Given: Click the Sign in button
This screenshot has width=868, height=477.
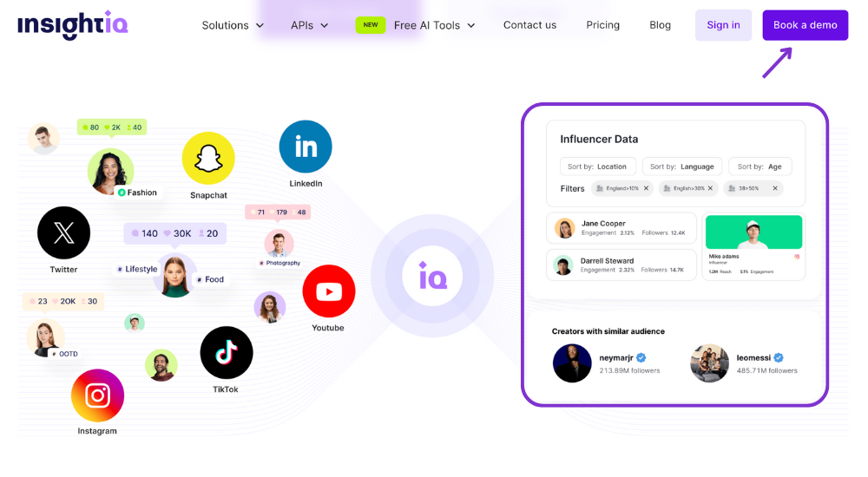Looking at the screenshot, I should coord(723,25).
